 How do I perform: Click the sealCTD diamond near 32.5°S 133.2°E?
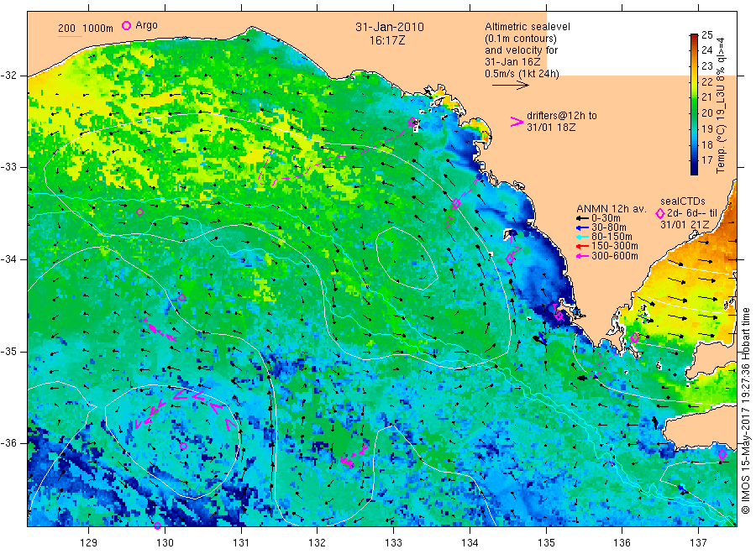click(412, 122)
